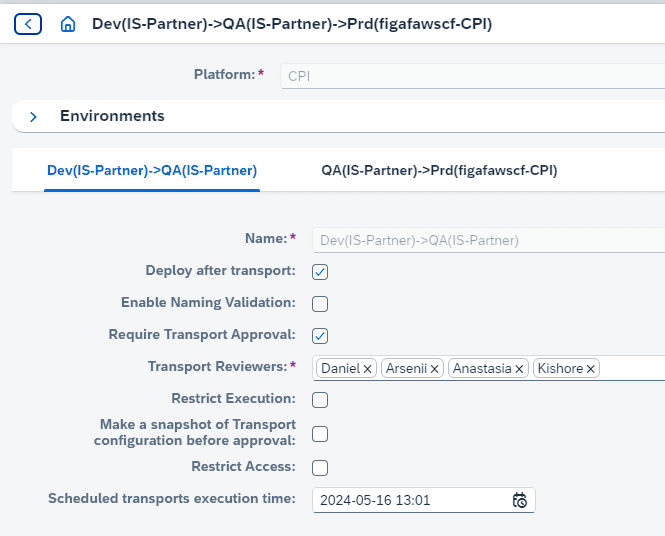The width and height of the screenshot is (665, 536).
Task: Click the back navigation arrow button
Action: pos(28,24)
